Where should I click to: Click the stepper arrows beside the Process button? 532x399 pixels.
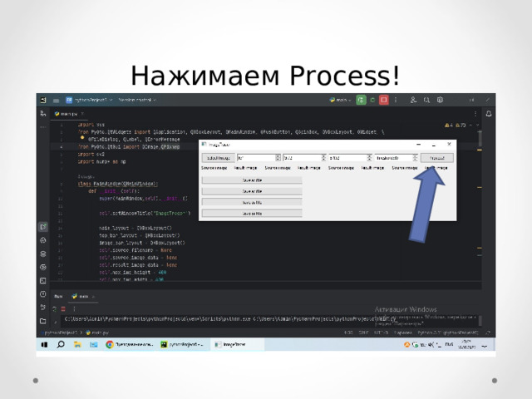coord(415,158)
